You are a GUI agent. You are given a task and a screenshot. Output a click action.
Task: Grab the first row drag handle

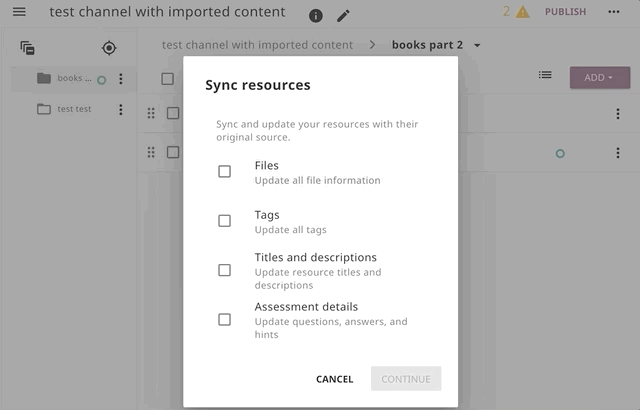click(151, 113)
